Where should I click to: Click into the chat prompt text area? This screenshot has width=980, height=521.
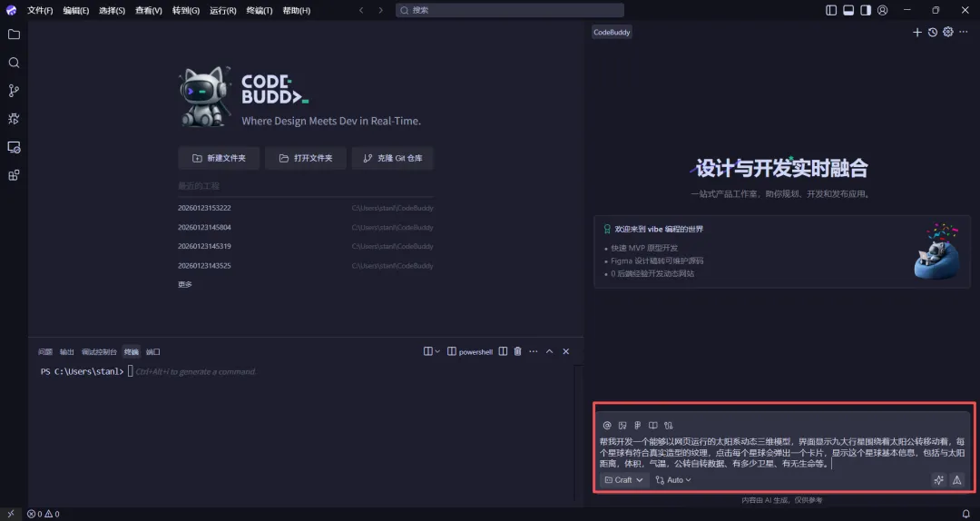pos(782,452)
